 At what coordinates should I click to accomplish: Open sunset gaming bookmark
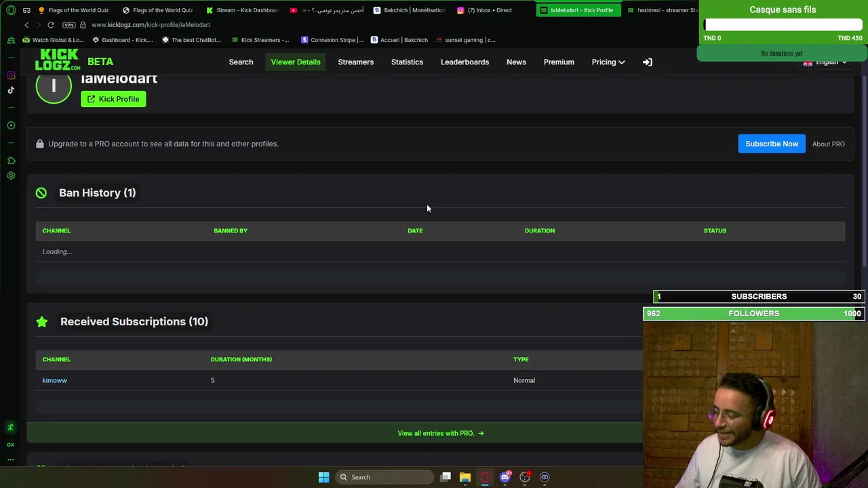click(465, 40)
